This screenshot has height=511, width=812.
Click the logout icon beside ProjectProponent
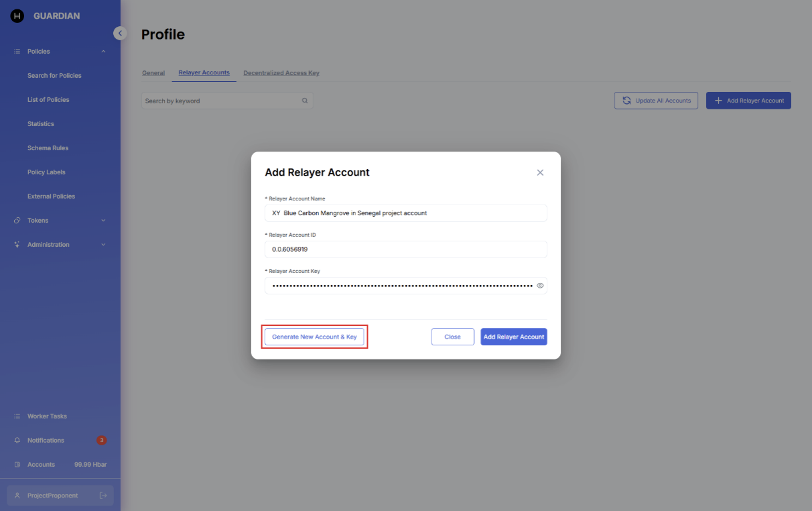(103, 496)
